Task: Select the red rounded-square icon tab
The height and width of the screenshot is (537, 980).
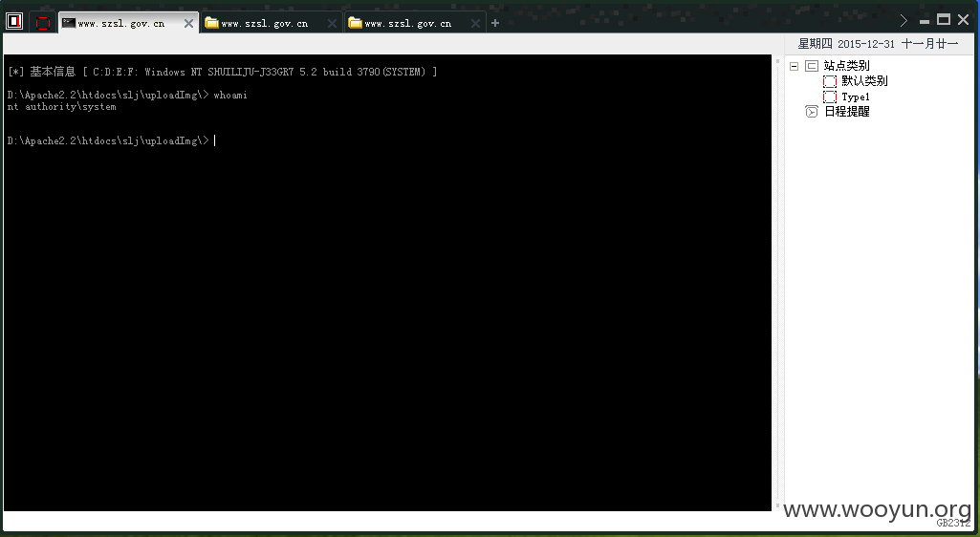Action: [42, 23]
